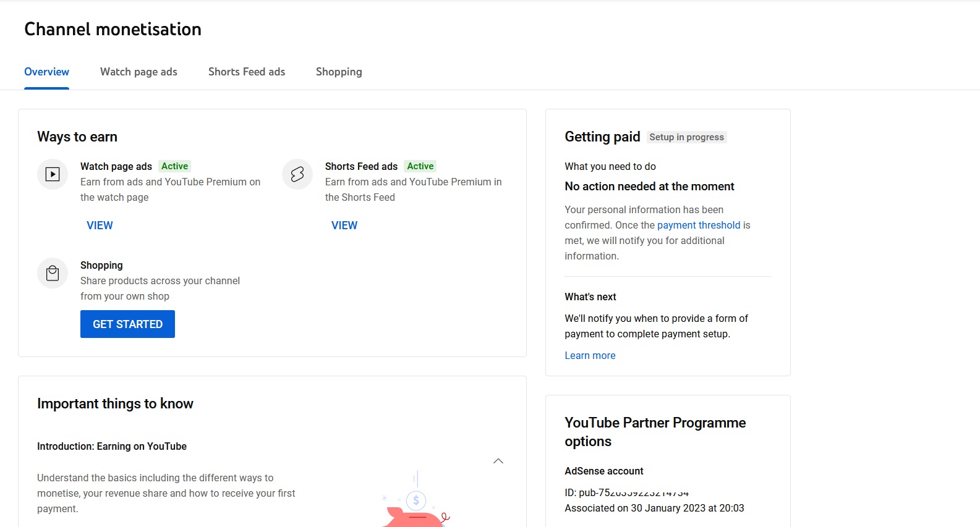Viewport: 980px width, 527px height.
Task: Click the Associated on 30 January 2023 text
Action: (x=654, y=508)
